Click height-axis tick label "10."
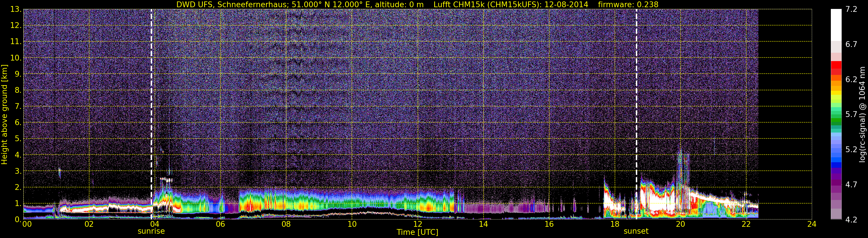The width and height of the screenshot is (868, 238). pos(16,58)
